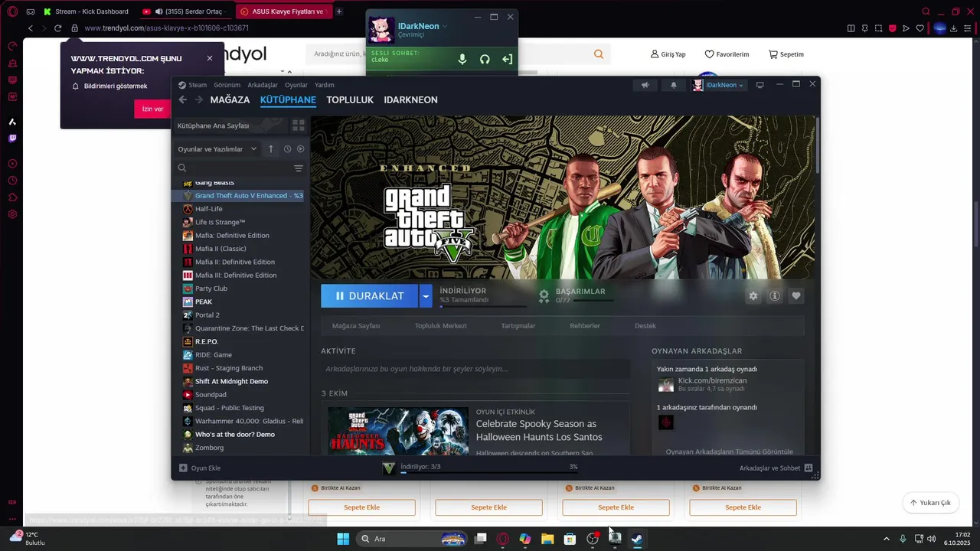The height and width of the screenshot is (551, 980).
Task: Open Rehberler link
Action: coord(585,326)
